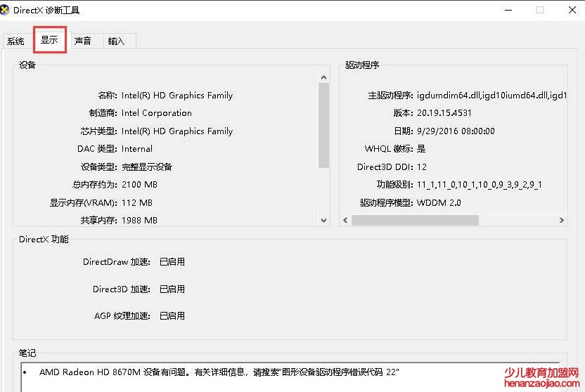Select the 显示 tab
Image resolution: width=585 pixels, height=392 pixels.
click(x=50, y=39)
